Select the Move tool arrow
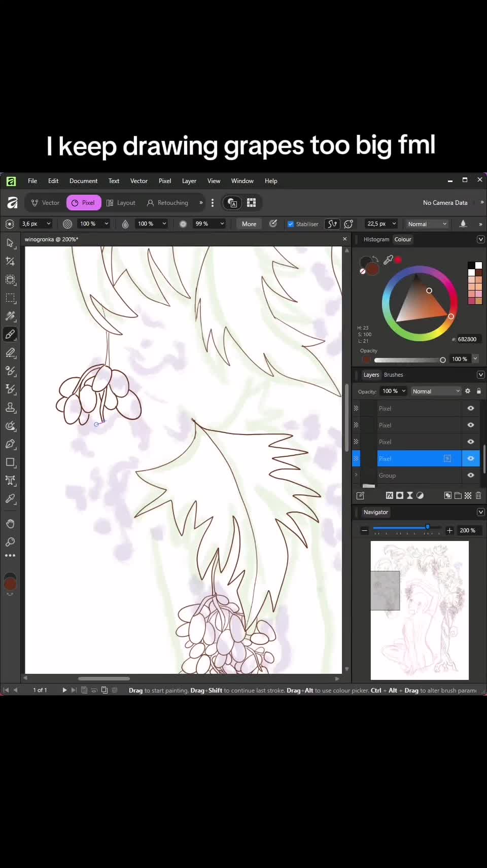The height and width of the screenshot is (868, 487). (10, 243)
